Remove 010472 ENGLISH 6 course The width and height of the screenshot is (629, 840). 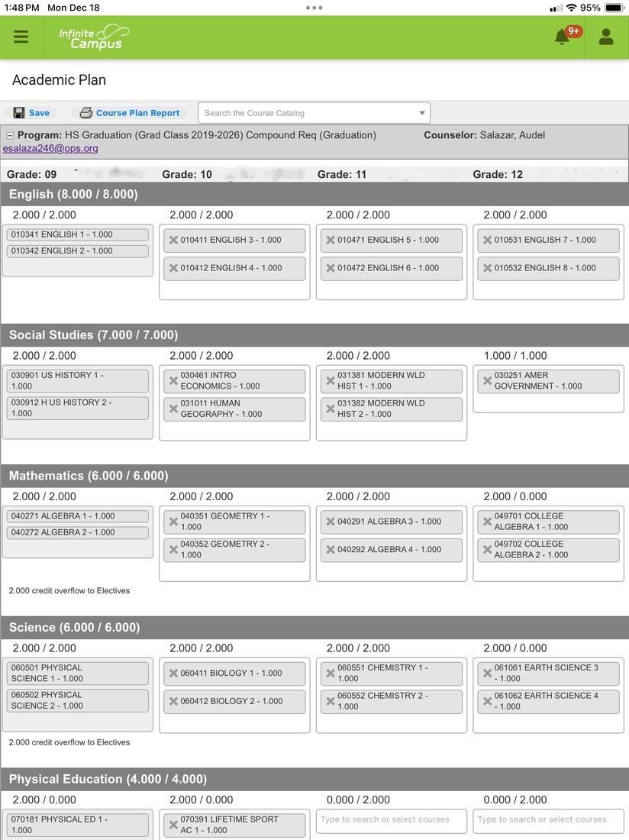pos(331,268)
